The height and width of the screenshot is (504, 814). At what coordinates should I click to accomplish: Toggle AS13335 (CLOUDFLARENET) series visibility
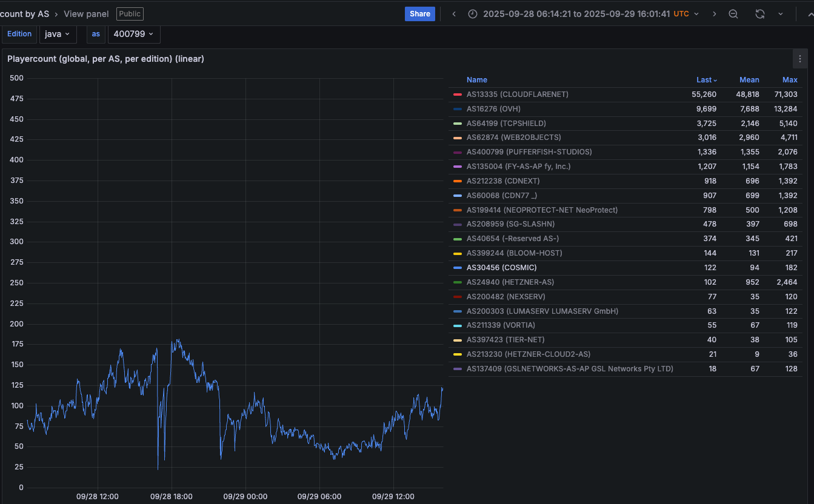(x=517, y=94)
